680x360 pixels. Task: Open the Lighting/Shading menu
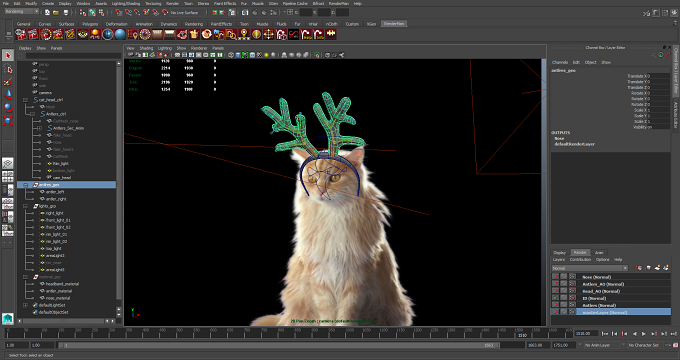[x=126, y=3]
